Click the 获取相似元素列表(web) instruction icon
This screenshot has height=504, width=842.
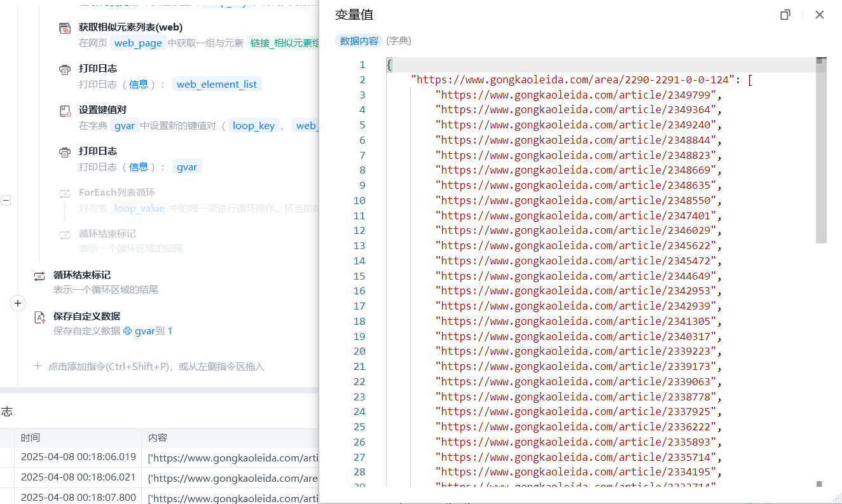click(65, 28)
